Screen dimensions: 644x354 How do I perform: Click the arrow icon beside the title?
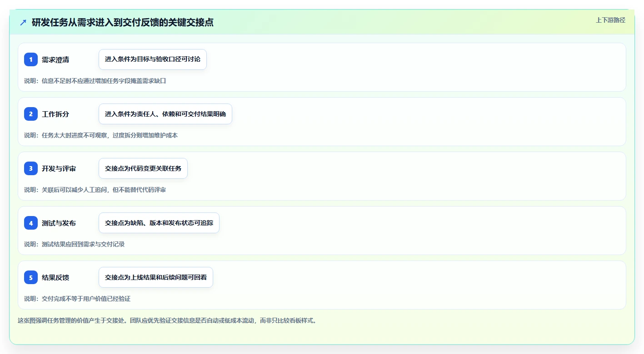click(23, 22)
